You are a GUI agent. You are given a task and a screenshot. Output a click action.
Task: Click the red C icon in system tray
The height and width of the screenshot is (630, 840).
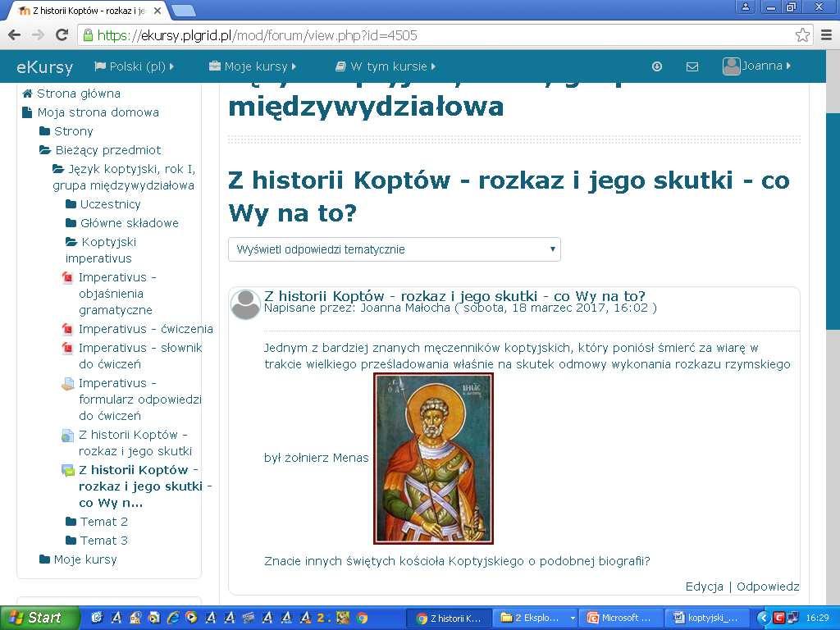pos(778,618)
